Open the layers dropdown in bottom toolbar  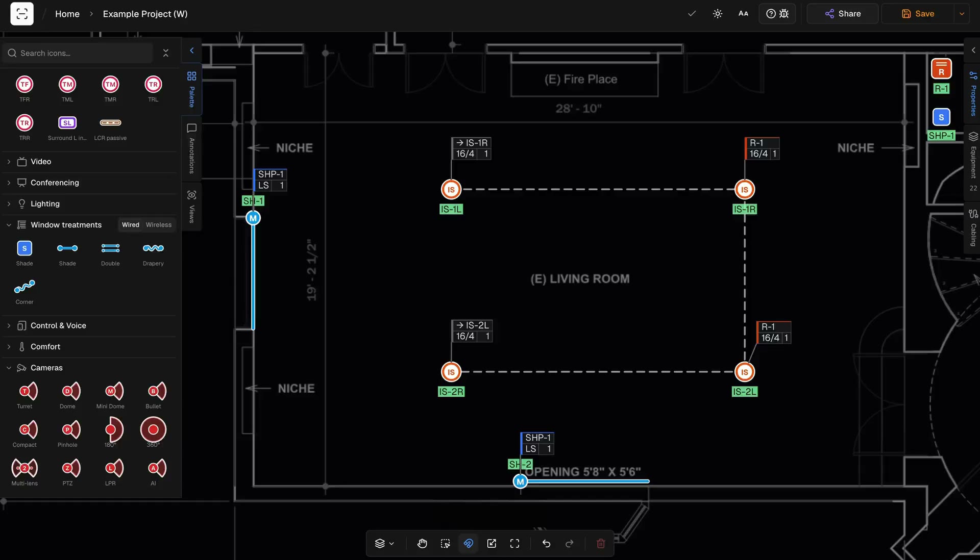tap(384, 544)
